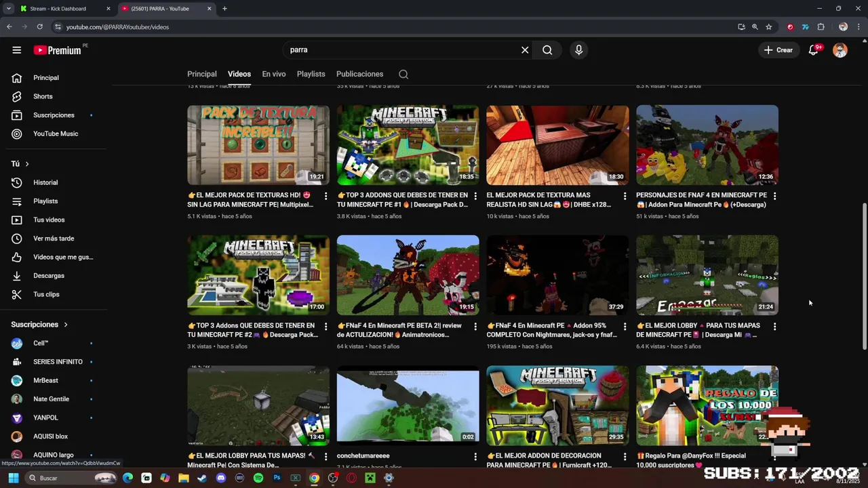
Task: Open the YouTube hamburger guide menu
Action: point(17,50)
